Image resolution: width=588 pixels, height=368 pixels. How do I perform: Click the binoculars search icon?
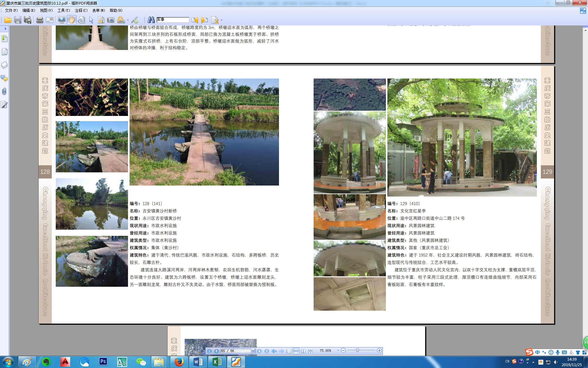(x=151, y=20)
